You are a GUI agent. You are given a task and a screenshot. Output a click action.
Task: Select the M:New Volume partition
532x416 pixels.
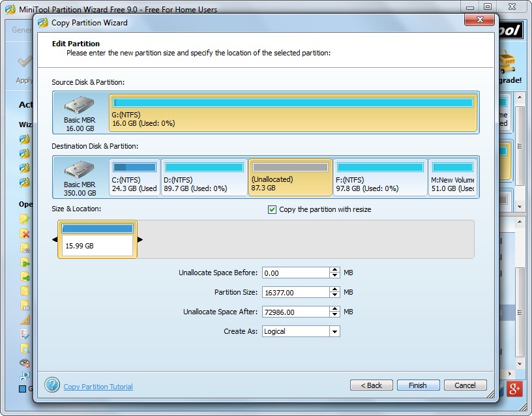point(452,177)
